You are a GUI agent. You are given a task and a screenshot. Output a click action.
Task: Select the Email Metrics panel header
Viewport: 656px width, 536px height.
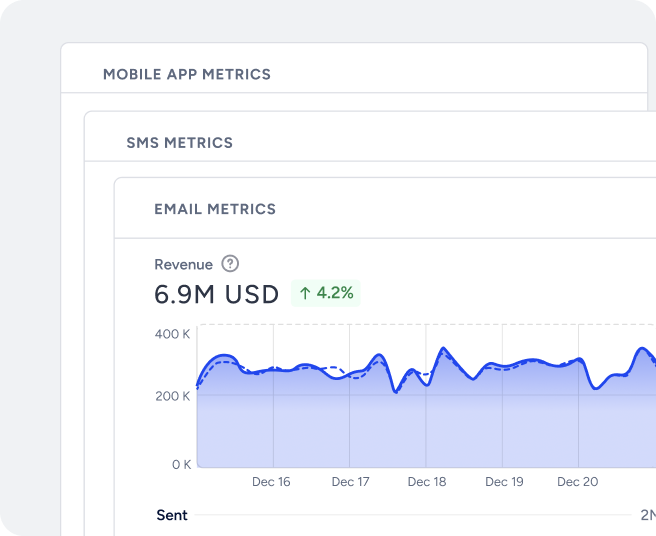pos(215,209)
